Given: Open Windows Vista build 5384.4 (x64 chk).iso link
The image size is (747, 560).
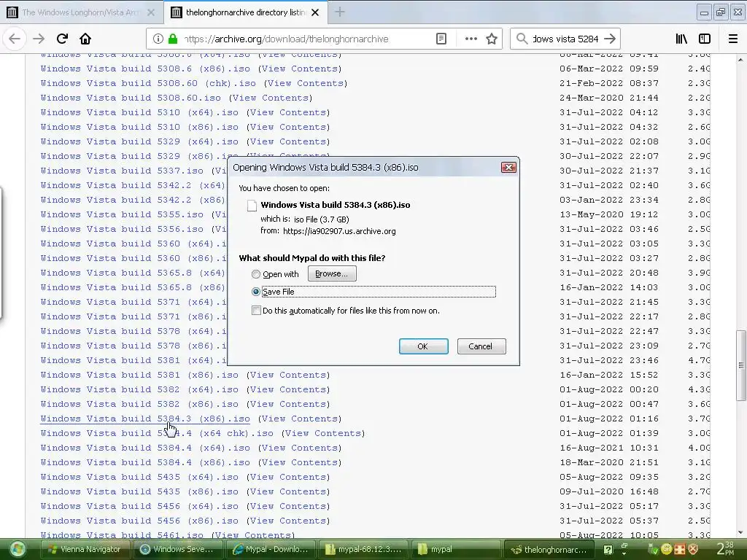Looking at the screenshot, I should pyautogui.click(x=158, y=433).
